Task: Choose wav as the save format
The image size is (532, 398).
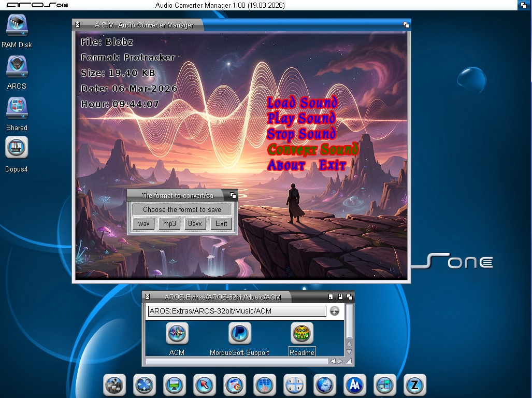Action: [x=143, y=224]
